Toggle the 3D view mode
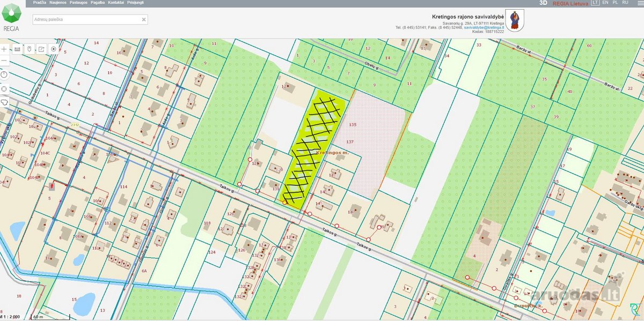 [x=543, y=3]
